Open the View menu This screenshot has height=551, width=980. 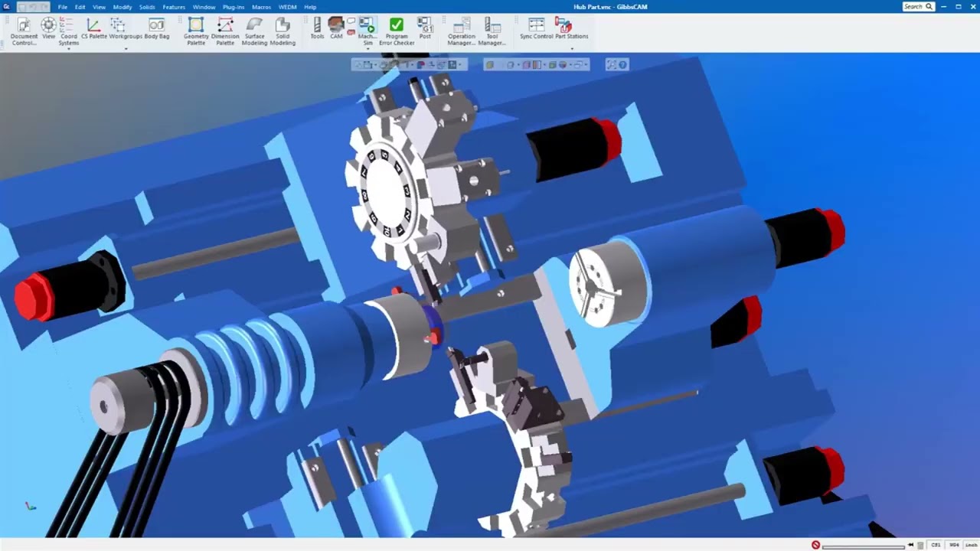[99, 7]
